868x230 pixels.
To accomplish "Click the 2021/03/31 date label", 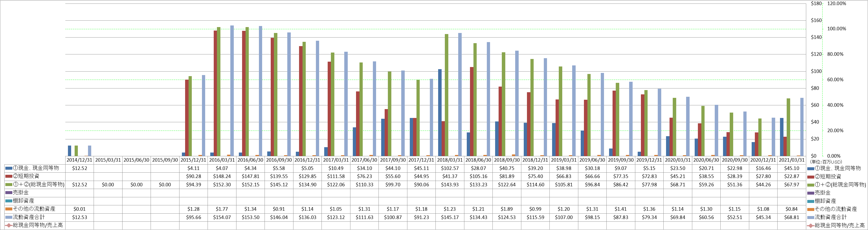I will tap(791, 160).
